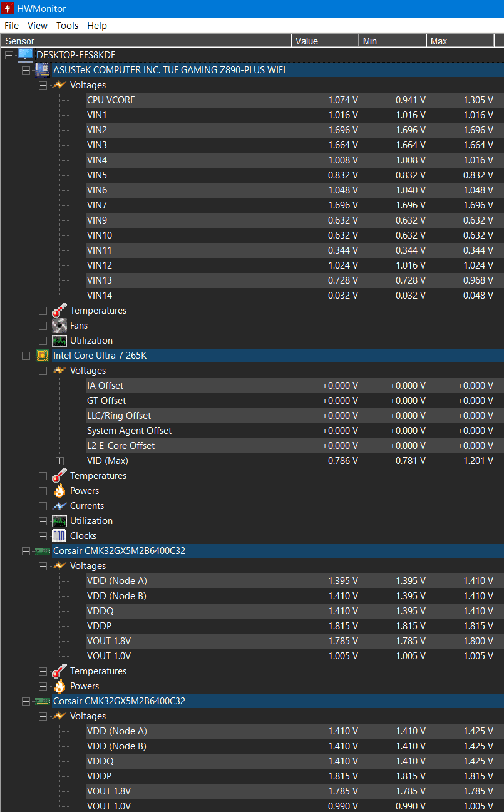The image size is (504, 812).
Task: Click the HWMonitor lightning app icon
Action: (8, 9)
